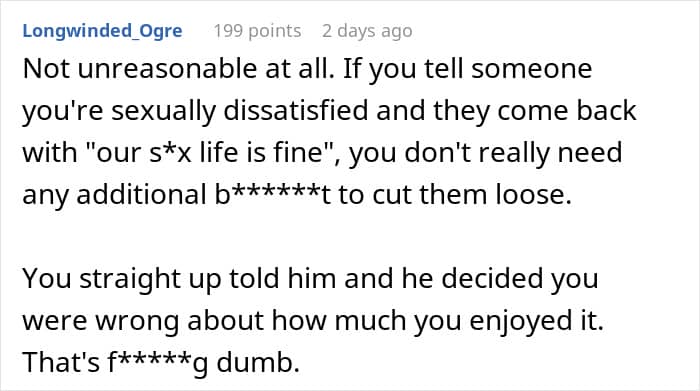Click the word "someone" in first line
The width and height of the screenshot is (700, 391).
[x=532, y=69]
